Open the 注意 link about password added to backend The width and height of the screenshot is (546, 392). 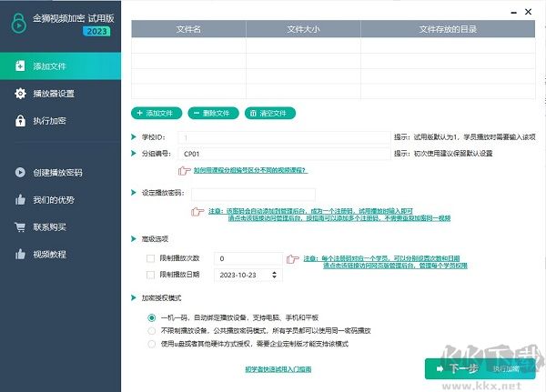coord(310,211)
